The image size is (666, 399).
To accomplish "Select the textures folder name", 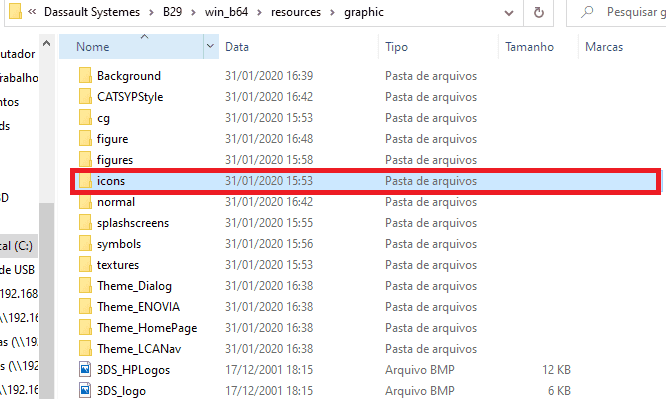I will click(118, 265).
